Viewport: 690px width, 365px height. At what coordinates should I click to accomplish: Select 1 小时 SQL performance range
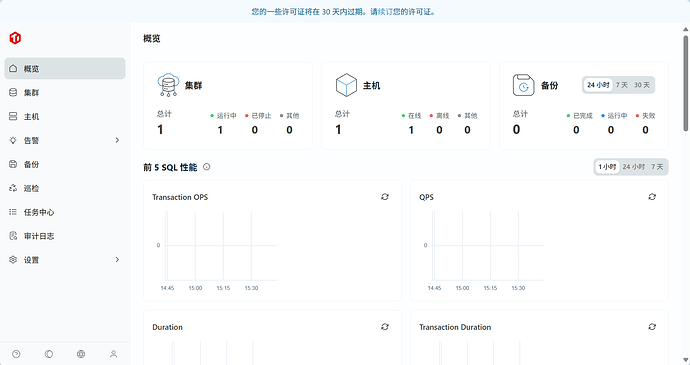click(607, 167)
